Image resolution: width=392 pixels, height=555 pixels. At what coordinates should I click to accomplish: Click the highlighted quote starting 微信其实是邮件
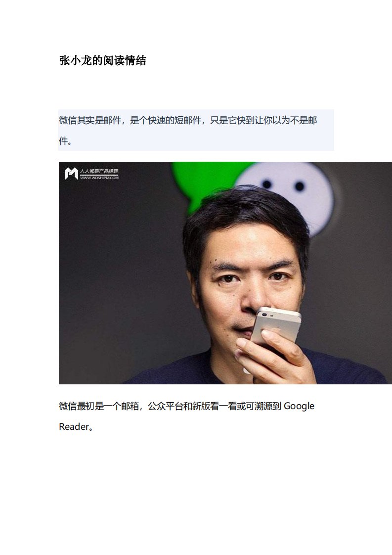[196, 130]
